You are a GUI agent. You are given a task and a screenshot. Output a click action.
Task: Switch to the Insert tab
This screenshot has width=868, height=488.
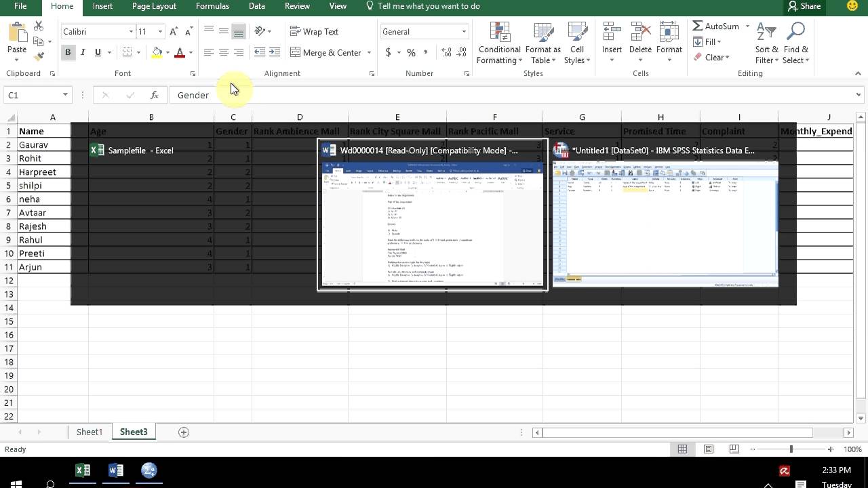(x=102, y=6)
